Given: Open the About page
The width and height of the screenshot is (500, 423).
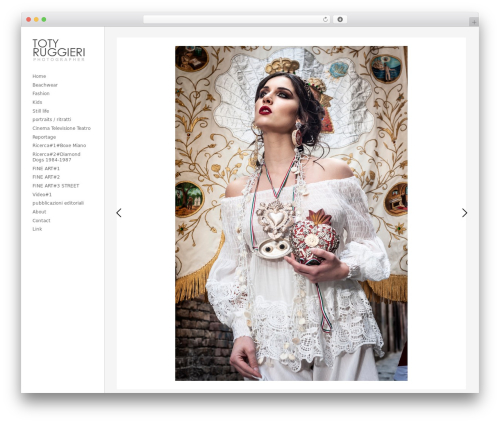Looking at the screenshot, I should [x=39, y=212].
